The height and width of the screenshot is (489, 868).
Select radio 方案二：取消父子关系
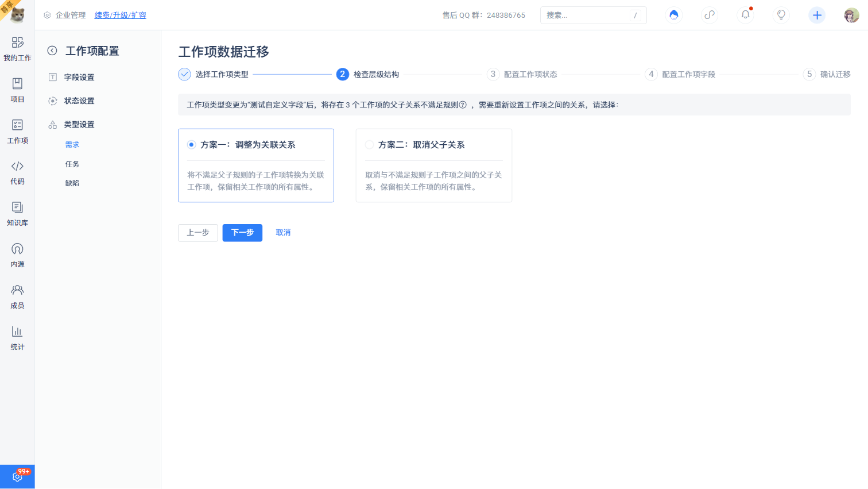[369, 145]
